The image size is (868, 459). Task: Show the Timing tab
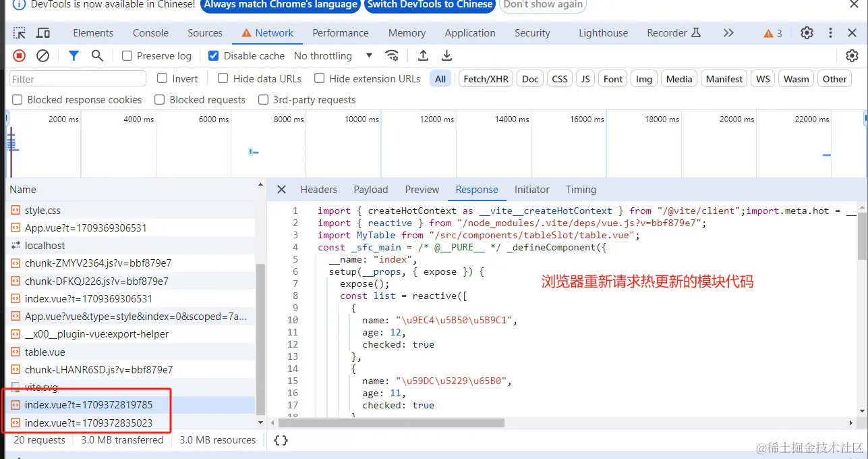coord(581,190)
